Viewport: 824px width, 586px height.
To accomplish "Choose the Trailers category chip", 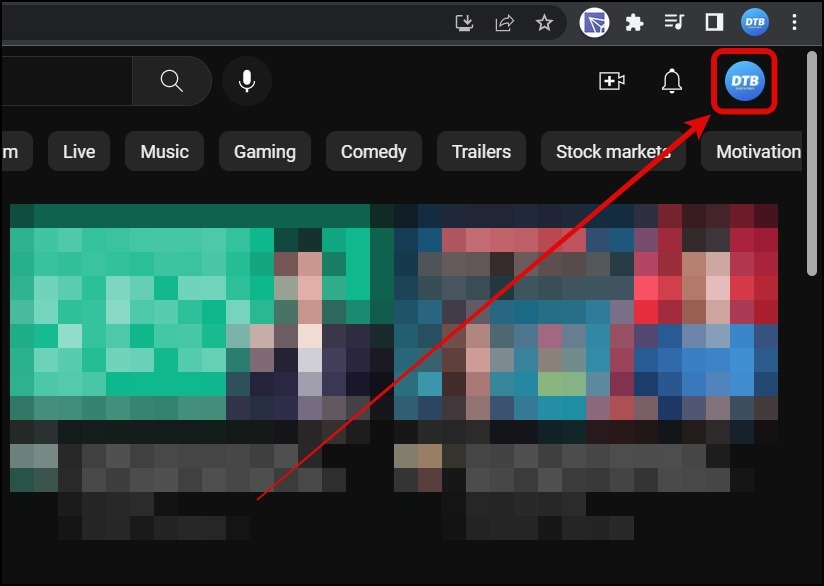I will pyautogui.click(x=481, y=152).
